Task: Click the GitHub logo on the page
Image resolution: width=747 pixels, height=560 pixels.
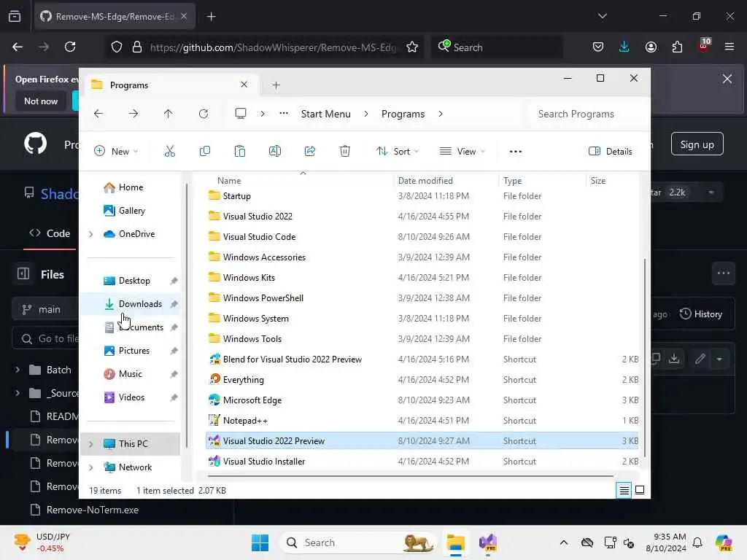Action: [x=35, y=144]
